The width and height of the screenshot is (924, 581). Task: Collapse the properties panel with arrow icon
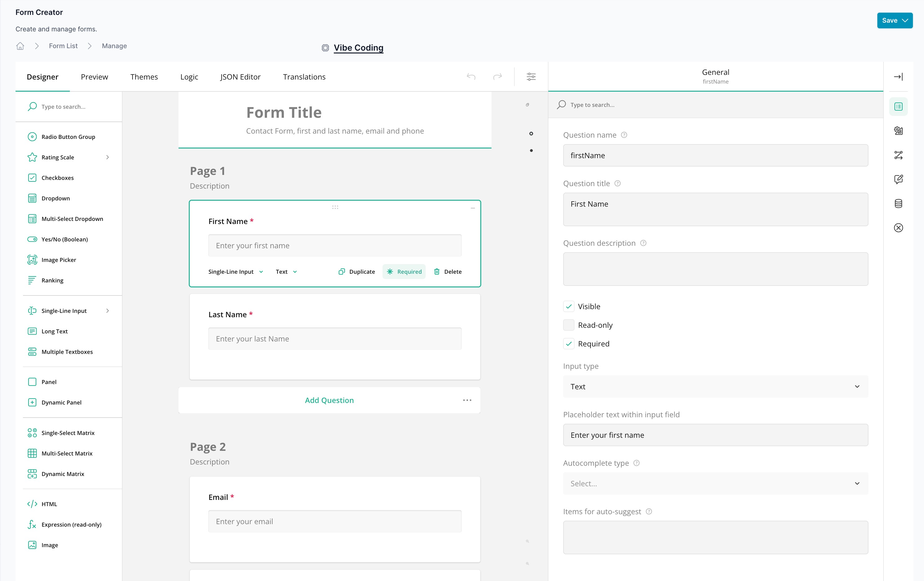tap(898, 76)
